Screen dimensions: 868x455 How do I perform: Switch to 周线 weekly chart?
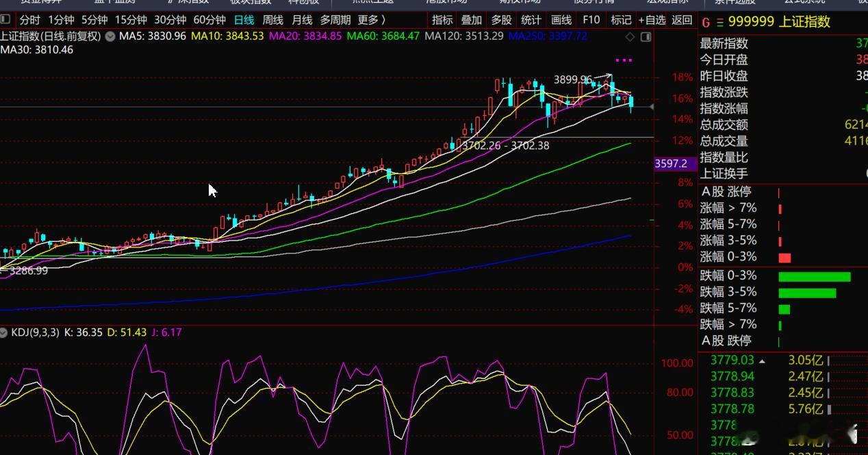click(x=272, y=20)
